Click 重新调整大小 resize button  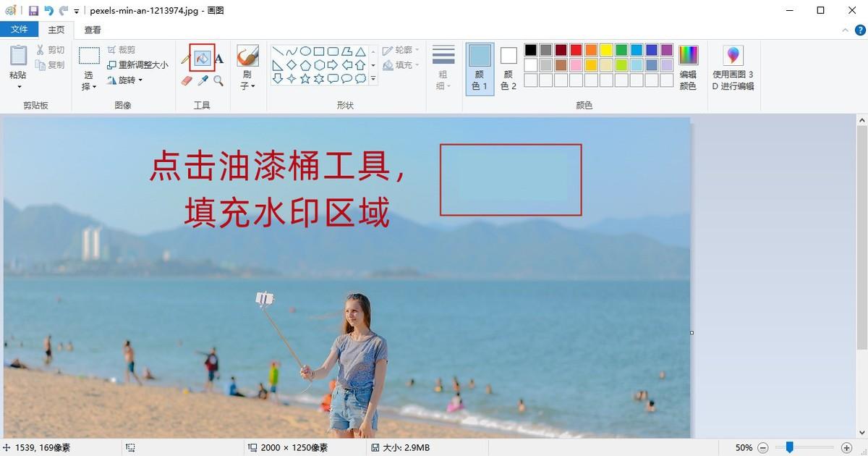(137, 65)
